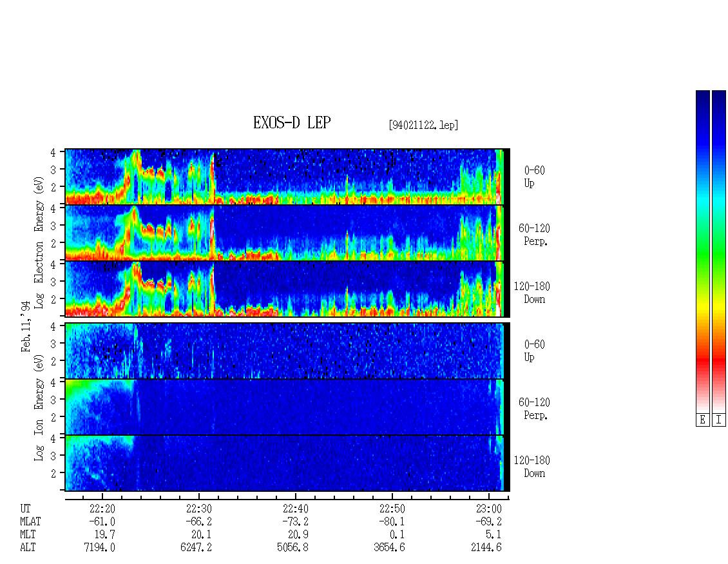
Task: Select the MLT row header
Action: (x=28, y=535)
